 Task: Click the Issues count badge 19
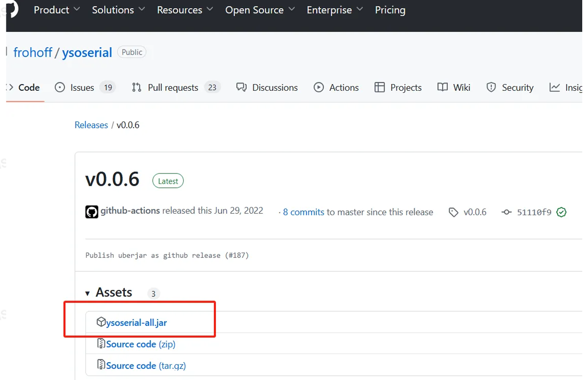coord(108,87)
